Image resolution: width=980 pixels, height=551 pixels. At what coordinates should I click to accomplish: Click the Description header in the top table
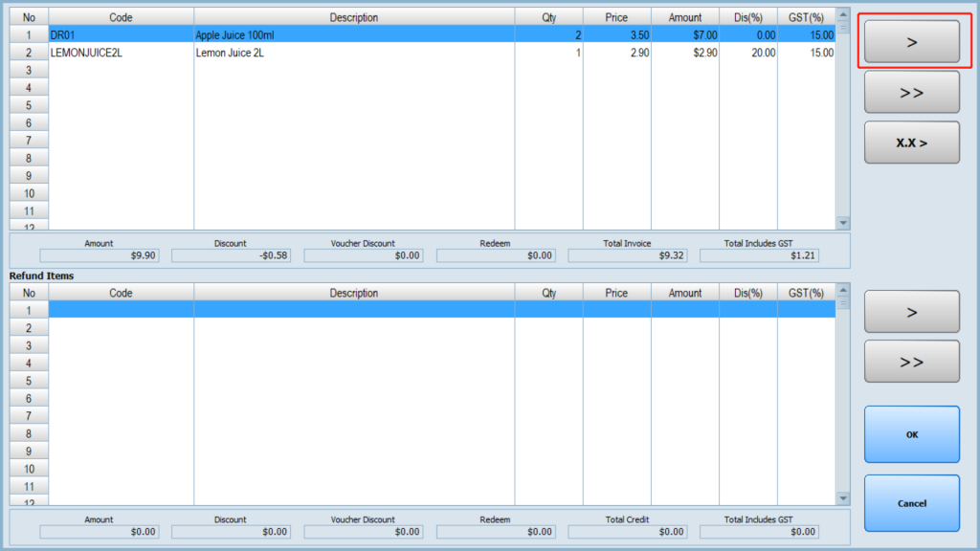tap(354, 17)
